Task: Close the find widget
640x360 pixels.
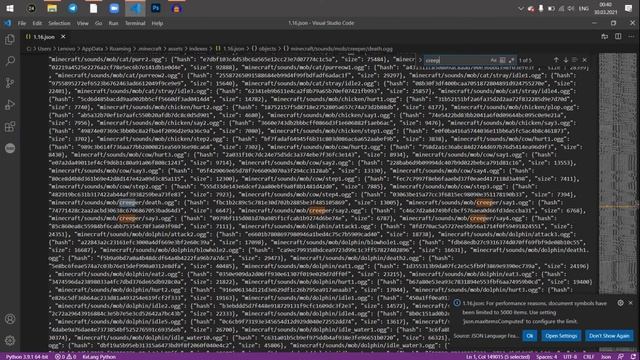Action: pos(584,60)
